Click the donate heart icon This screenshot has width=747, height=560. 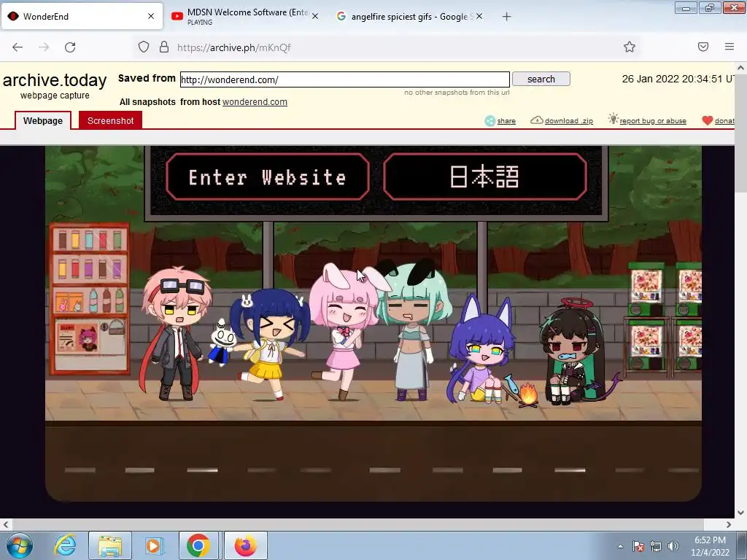point(708,120)
